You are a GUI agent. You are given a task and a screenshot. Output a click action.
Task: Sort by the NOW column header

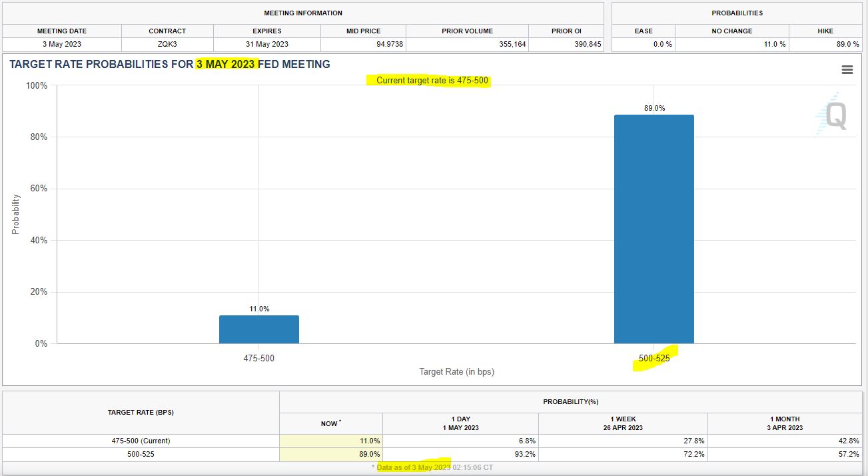[331, 423]
